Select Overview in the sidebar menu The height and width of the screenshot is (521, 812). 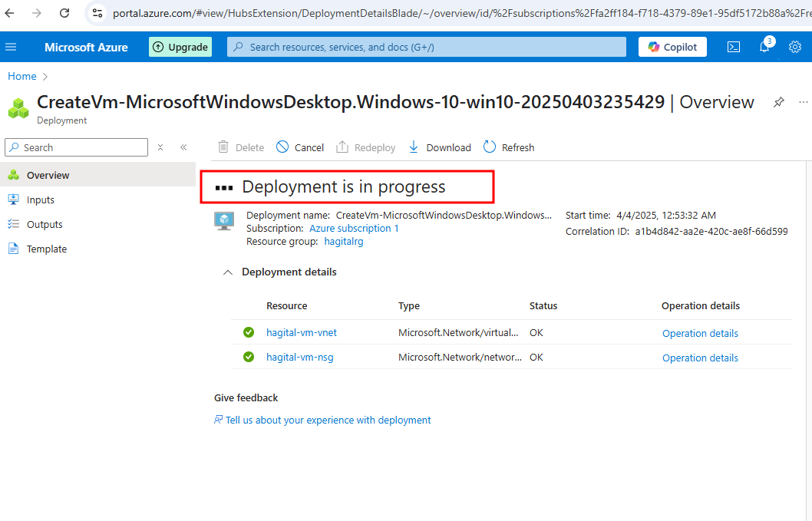(98, 175)
